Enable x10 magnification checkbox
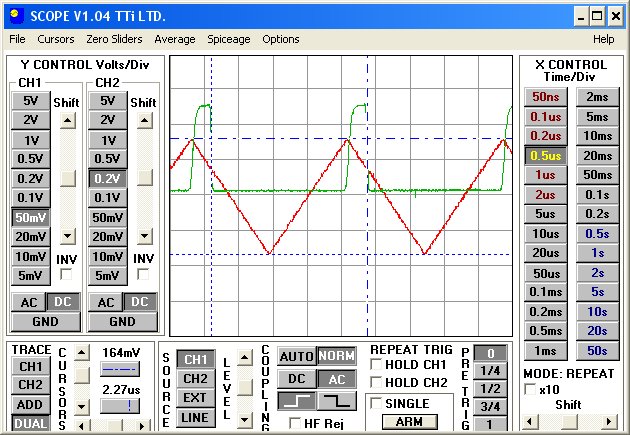Viewport: 630px width, 435px height. (x=530, y=389)
